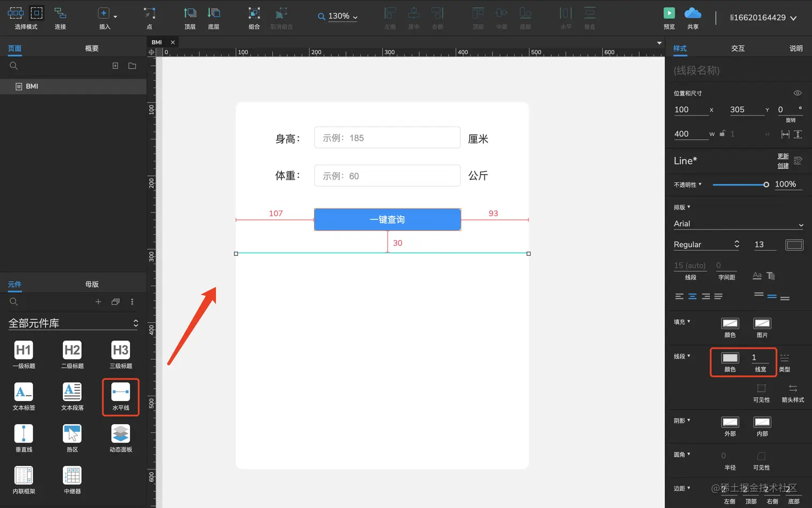The width and height of the screenshot is (812, 508).
Task: Click the search icon in widgets panel
Action: [x=14, y=302]
